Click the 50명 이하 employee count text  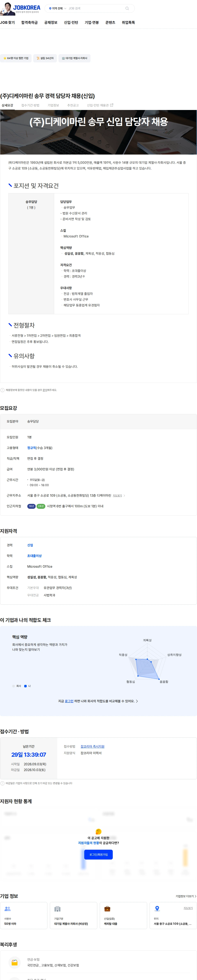(10, 924)
